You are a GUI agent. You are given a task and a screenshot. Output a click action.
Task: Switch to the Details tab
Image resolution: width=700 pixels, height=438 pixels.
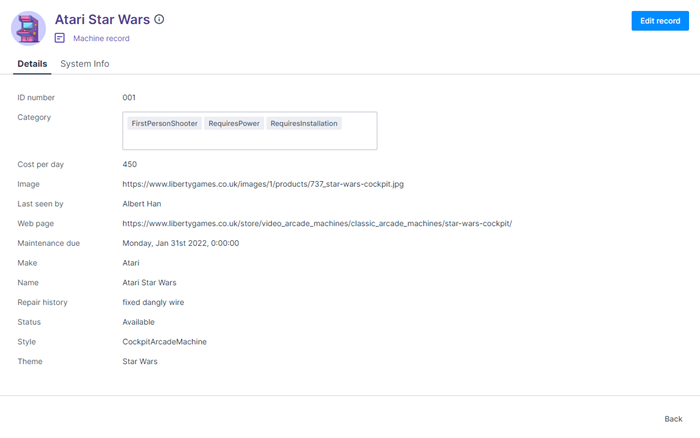32,64
